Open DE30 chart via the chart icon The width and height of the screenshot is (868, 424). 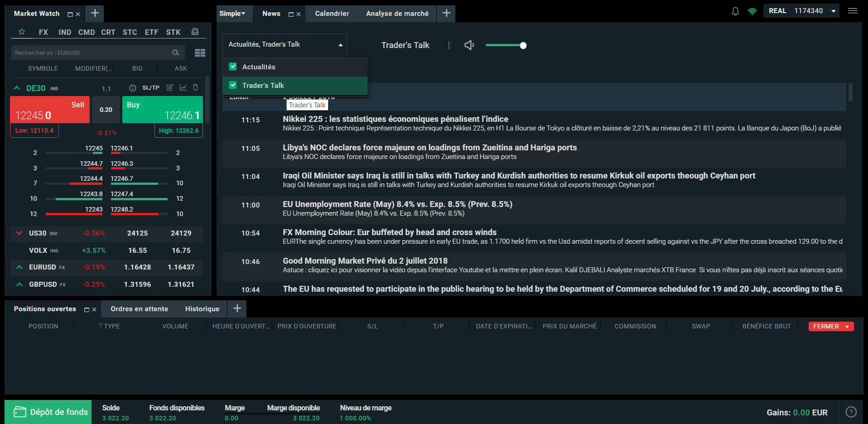183,87
